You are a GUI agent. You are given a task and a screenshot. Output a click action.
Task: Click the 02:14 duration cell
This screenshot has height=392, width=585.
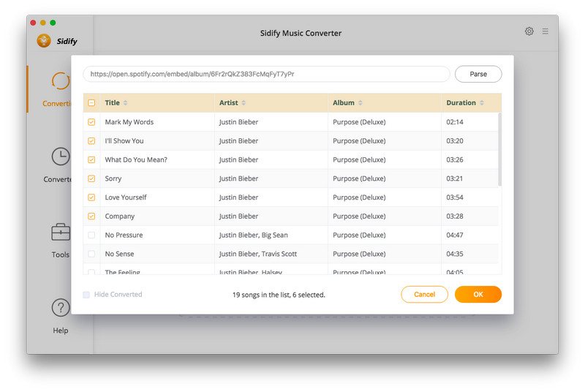point(455,122)
